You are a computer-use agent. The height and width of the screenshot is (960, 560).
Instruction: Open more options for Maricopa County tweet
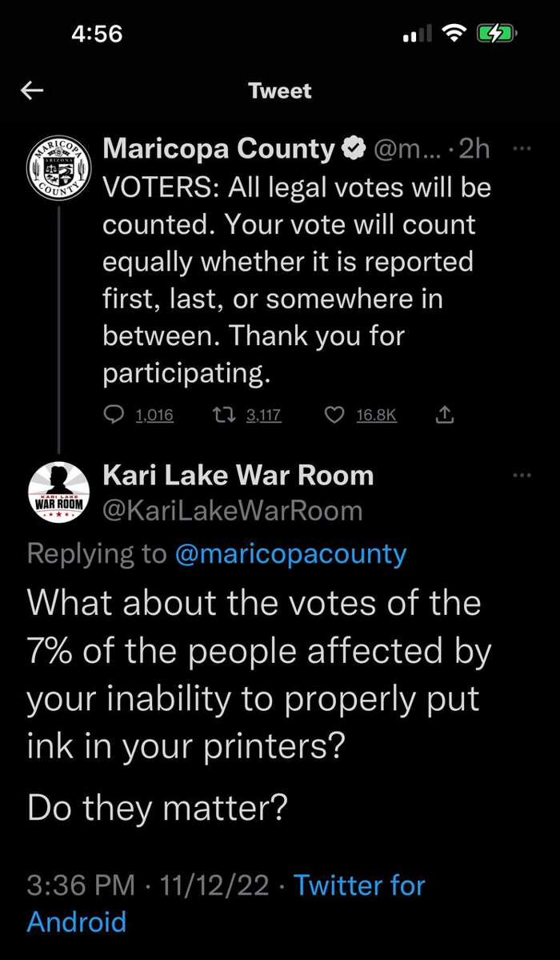pos(522,148)
